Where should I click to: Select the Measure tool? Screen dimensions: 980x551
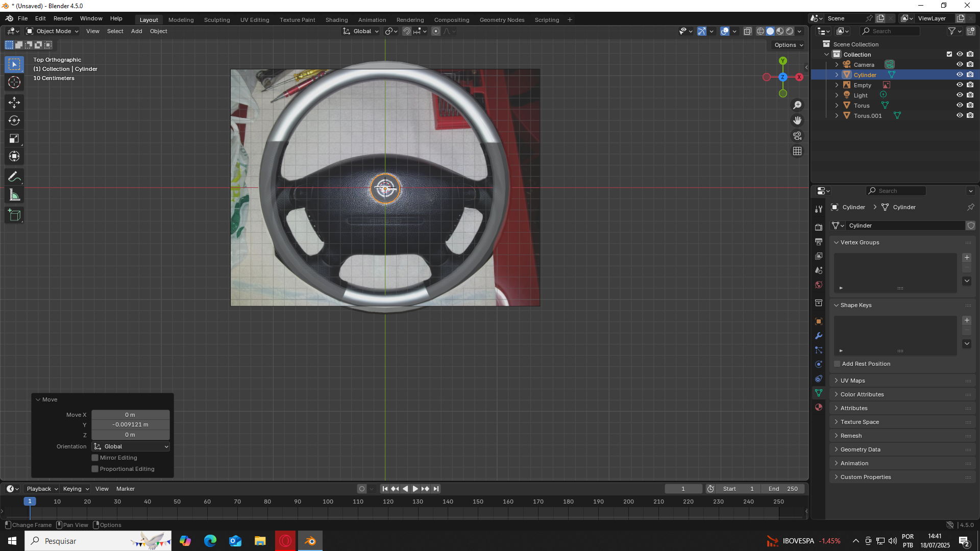pos(14,195)
